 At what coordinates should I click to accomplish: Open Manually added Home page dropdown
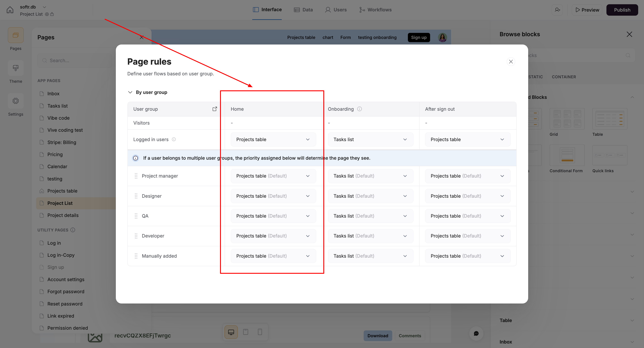(x=273, y=256)
